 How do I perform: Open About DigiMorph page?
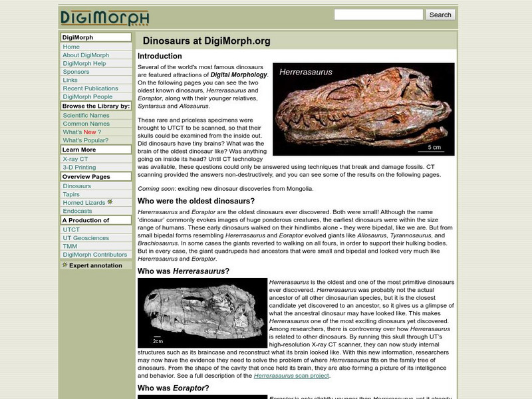tap(86, 55)
